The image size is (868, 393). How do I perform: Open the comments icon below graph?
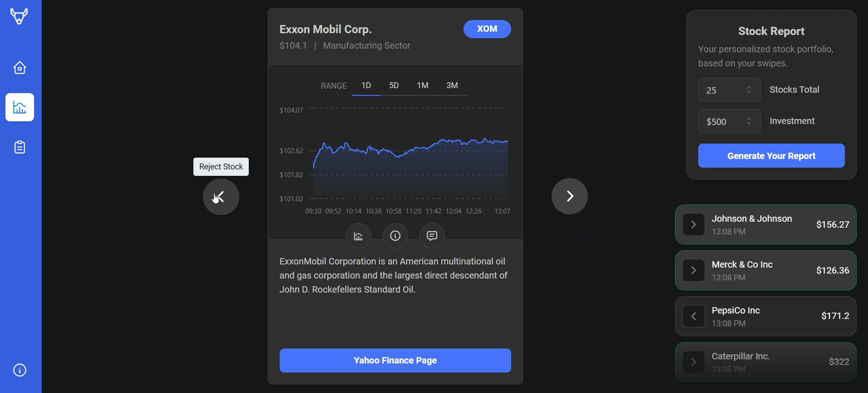pyautogui.click(x=432, y=236)
